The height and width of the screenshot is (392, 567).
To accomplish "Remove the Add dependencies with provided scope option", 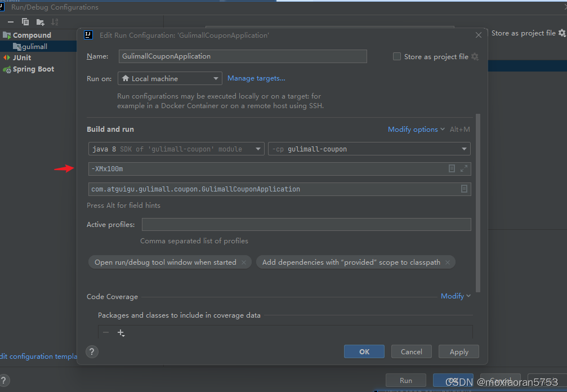I will 448,262.
